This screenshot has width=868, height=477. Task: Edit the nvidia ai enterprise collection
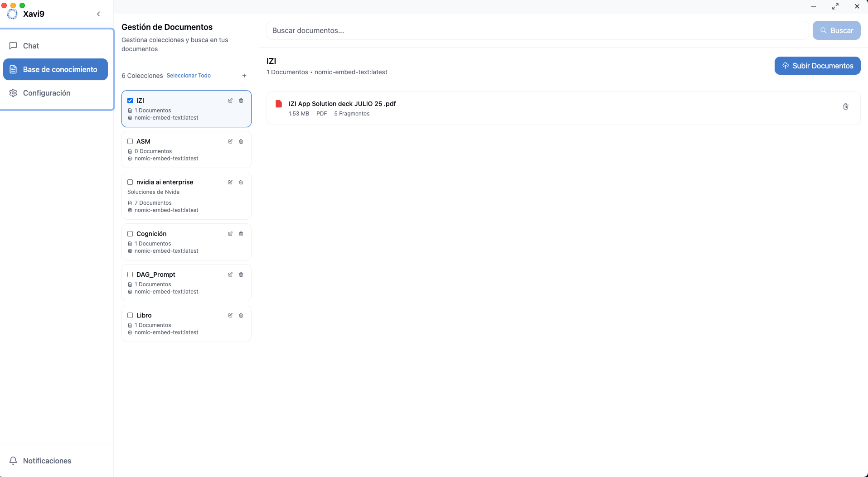[230, 182]
